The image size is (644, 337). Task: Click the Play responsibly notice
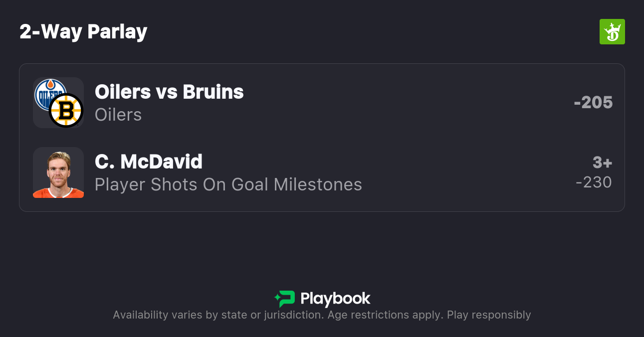pyautogui.click(x=489, y=315)
